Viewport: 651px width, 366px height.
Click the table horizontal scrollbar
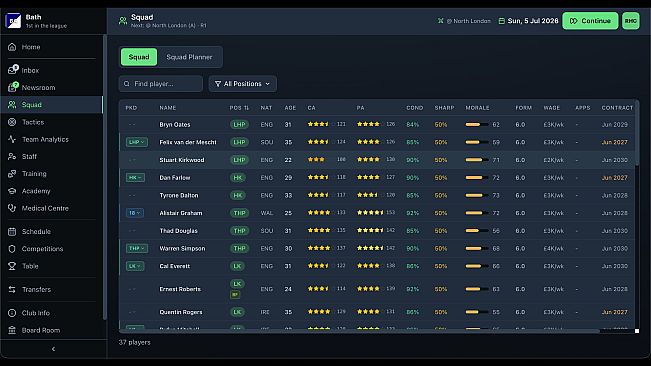click(x=359, y=331)
